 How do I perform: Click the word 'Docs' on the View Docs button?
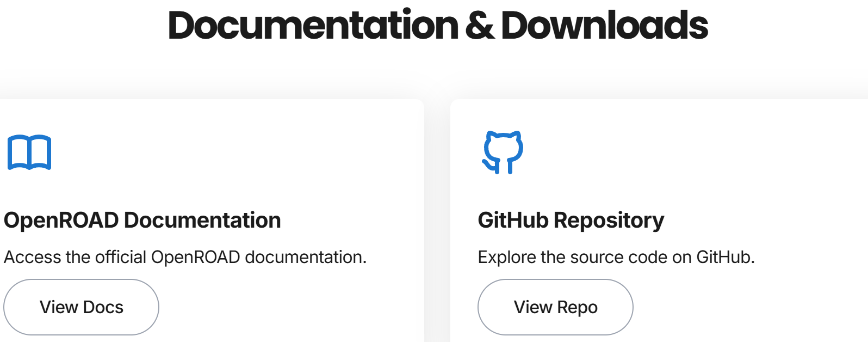[x=103, y=307]
